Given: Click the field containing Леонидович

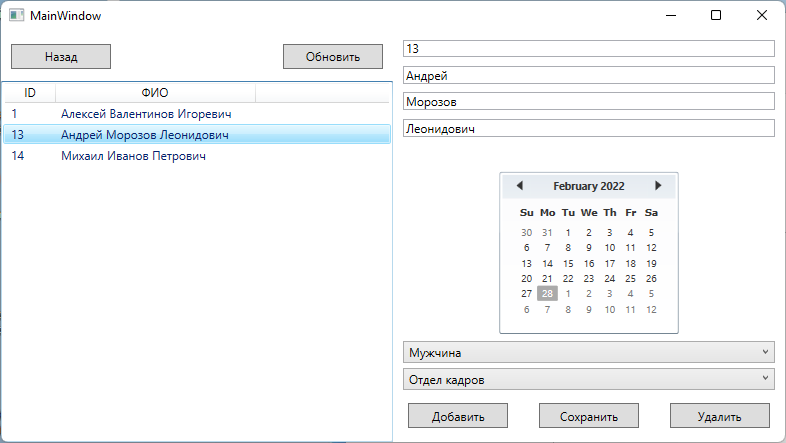Looking at the screenshot, I should point(589,128).
